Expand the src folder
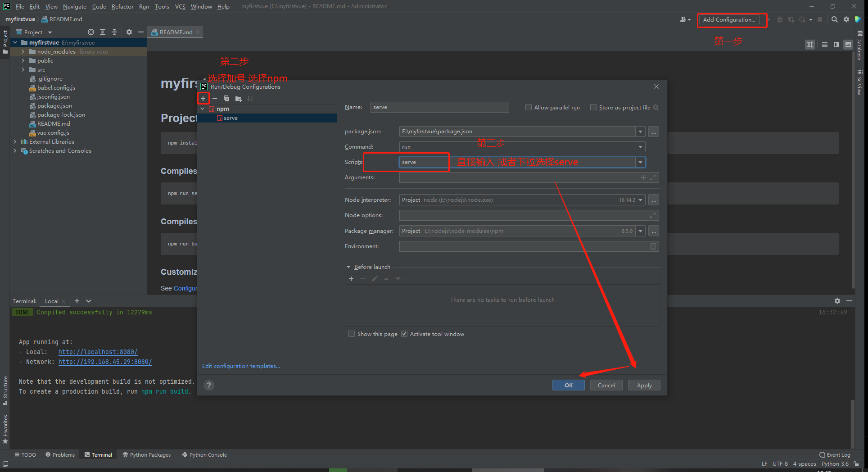 (x=23, y=70)
